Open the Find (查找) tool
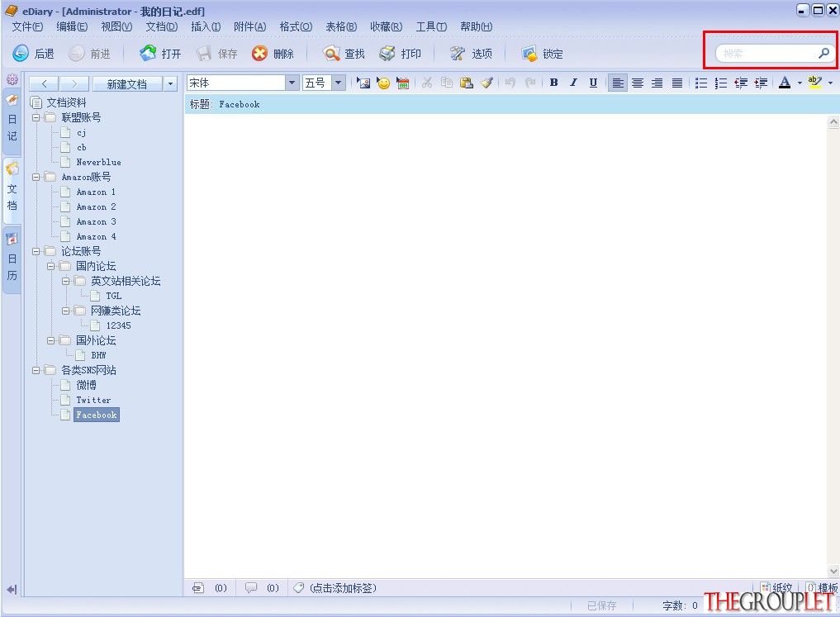The height and width of the screenshot is (617, 840). 344,54
